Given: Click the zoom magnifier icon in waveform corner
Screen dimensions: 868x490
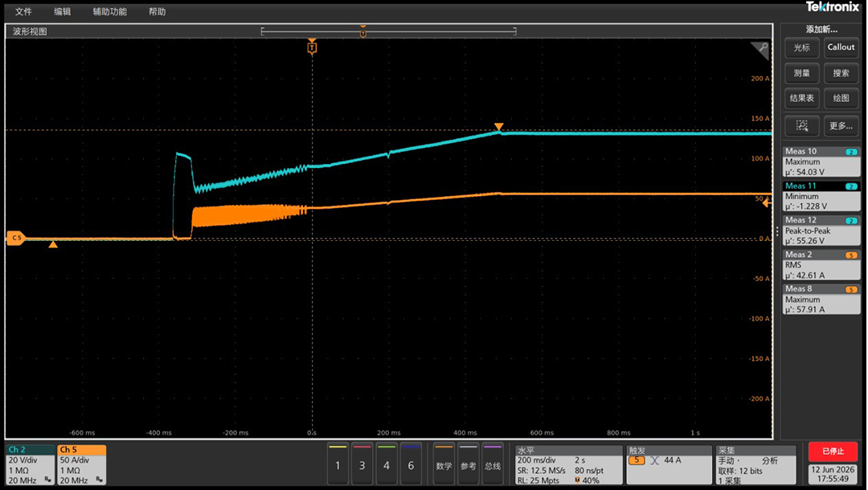Looking at the screenshot, I should coord(762,49).
